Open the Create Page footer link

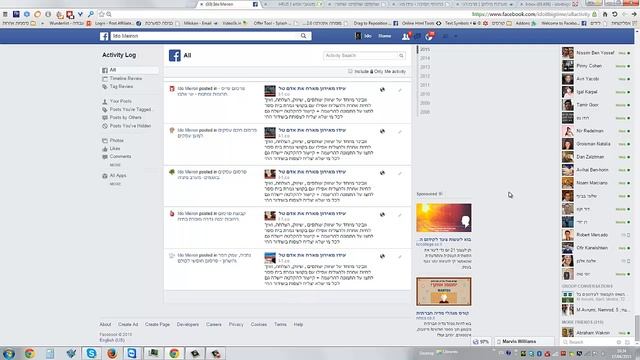[x=157, y=324]
